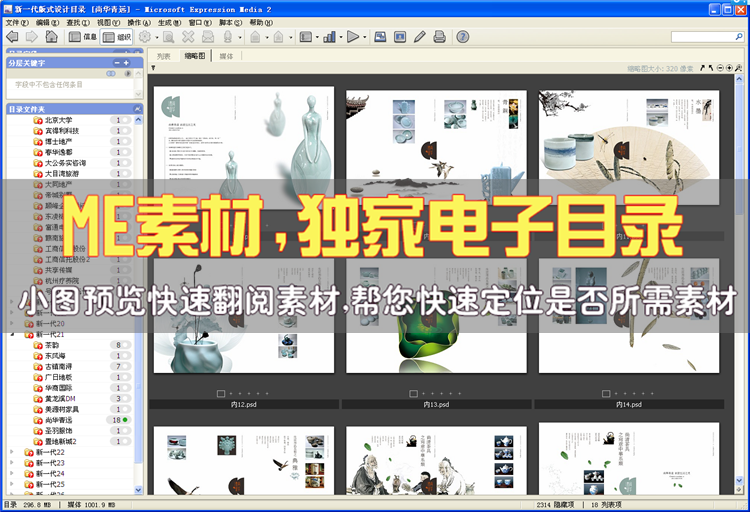
Task: Toggle the marker dot for 美德树家具 folder
Action: (126, 409)
